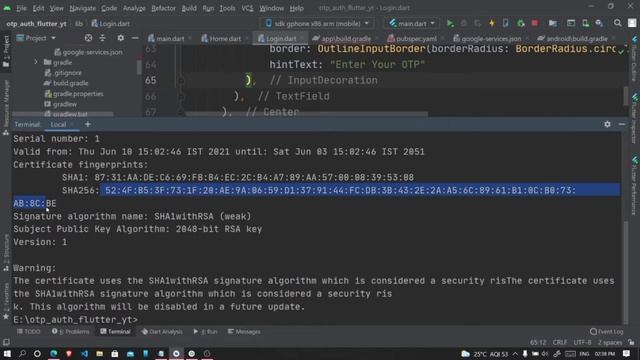Select .gitignore in project tree
This screenshot has height=360, width=640.
pos(63,73)
